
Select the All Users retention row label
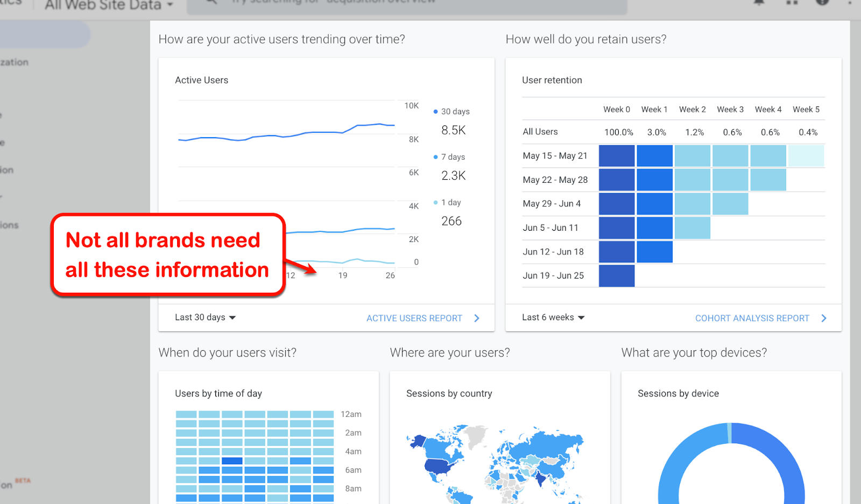540,132
